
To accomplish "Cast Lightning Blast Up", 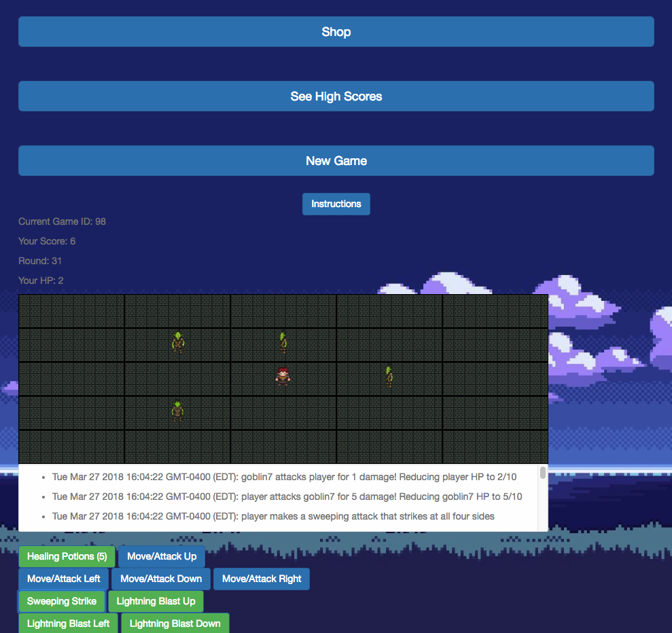I will click(x=156, y=601).
